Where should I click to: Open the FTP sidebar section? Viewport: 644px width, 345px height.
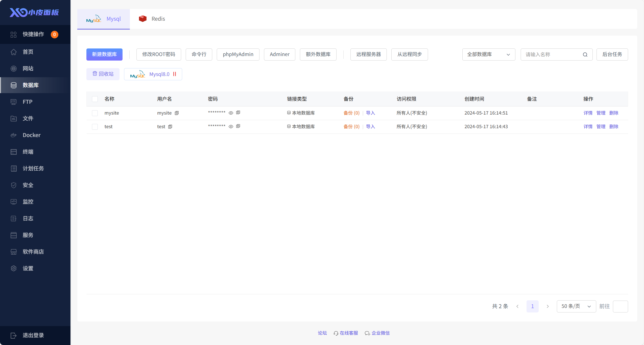pos(27,102)
